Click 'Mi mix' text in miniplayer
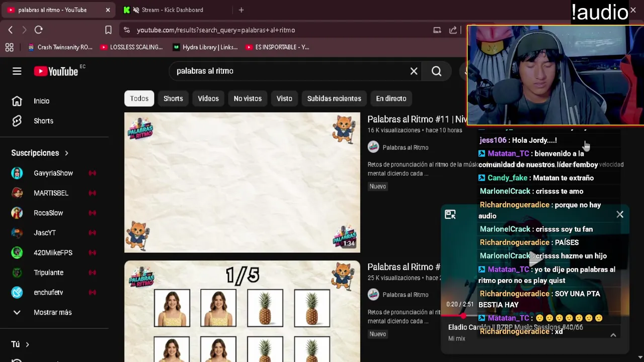Image resolution: width=644 pixels, height=362 pixels. coord(456,338)
